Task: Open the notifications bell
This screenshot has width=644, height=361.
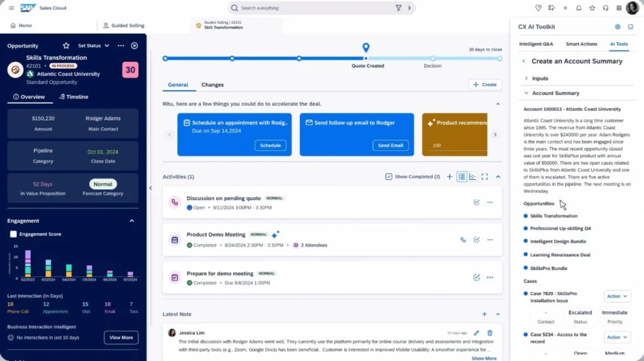Action: click(x=579, y=8)
